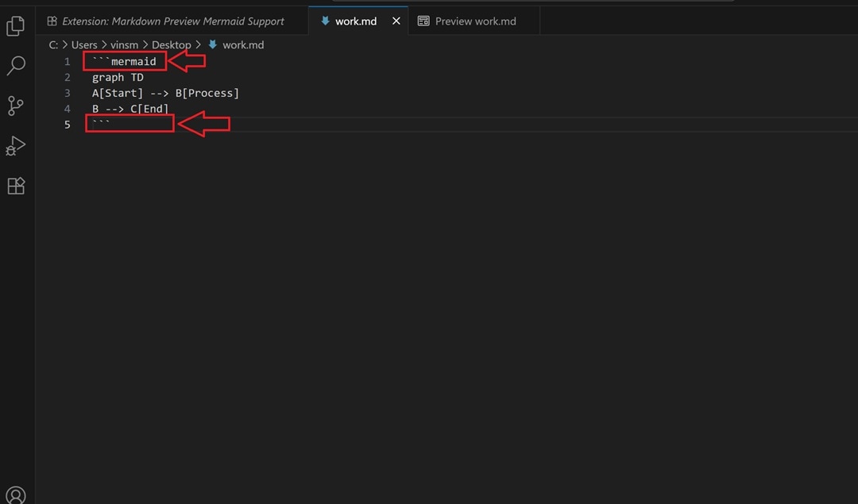Screen dimensions: 858x504
Task: Switch to the Preview work.md tab
Action: [x=474, y=21]
